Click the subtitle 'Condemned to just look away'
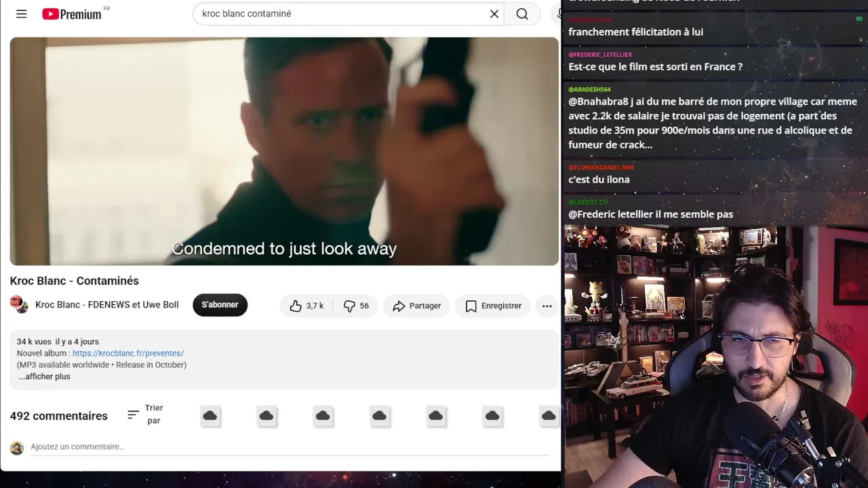Viewport: 868px width, 488px height. coord(284,249)
